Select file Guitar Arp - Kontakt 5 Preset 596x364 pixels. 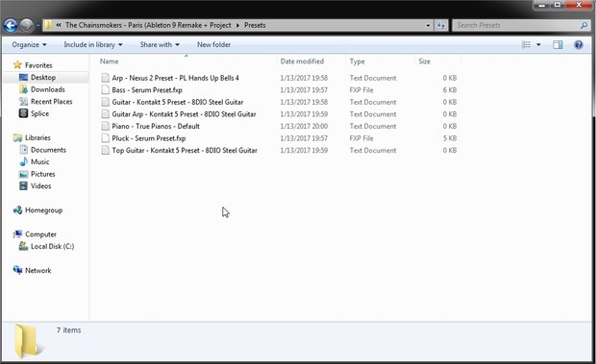tap(184, 114)
